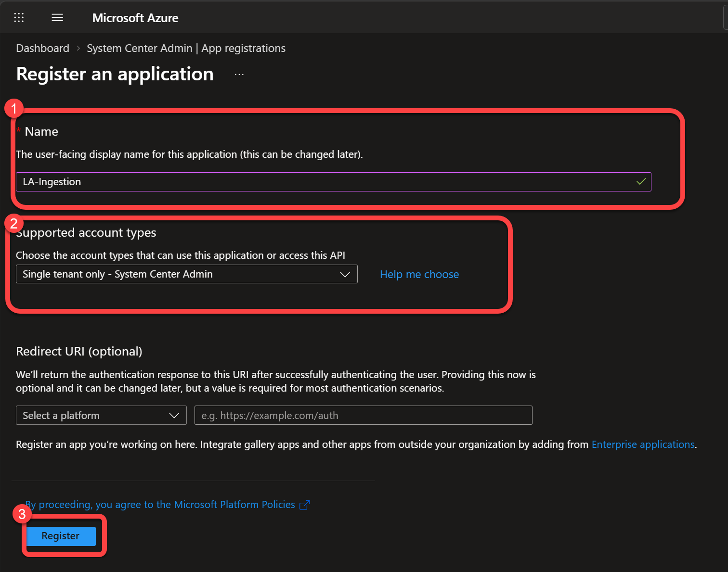Expand the Select a platform dropdown
This screenshot has width=728, height=572.
point(101,415)
